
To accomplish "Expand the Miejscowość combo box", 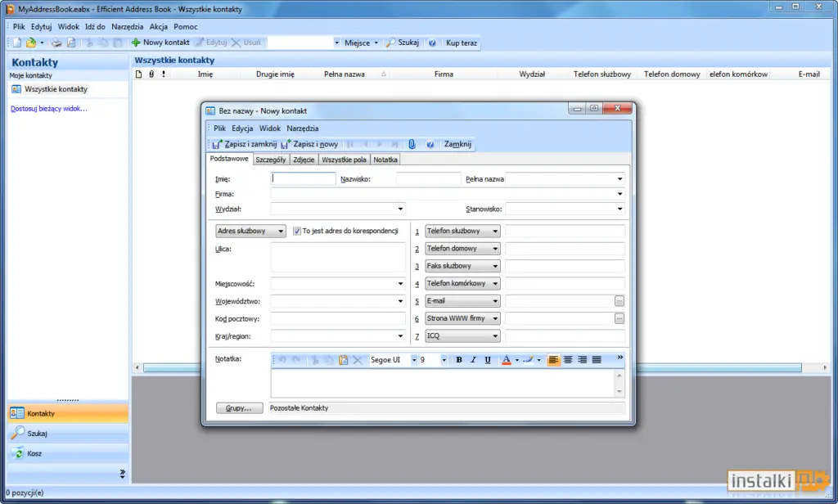I will (x=400, y=284).
